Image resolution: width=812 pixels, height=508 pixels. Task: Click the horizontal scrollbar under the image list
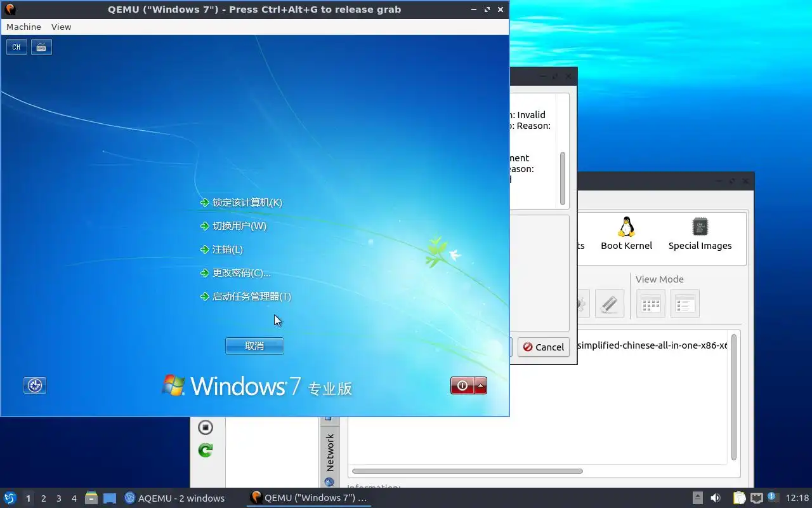[x=467, y=471]
